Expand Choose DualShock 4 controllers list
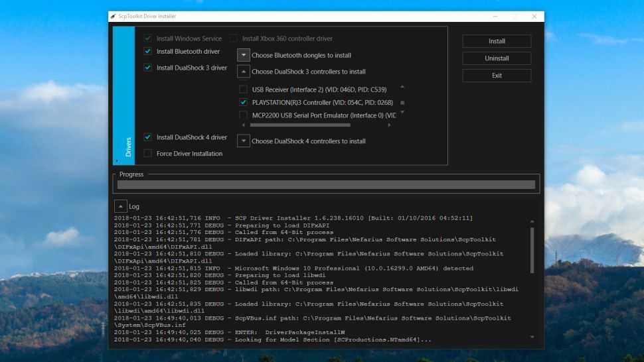Viewport: 644px width, 362px height. (244, 141)
